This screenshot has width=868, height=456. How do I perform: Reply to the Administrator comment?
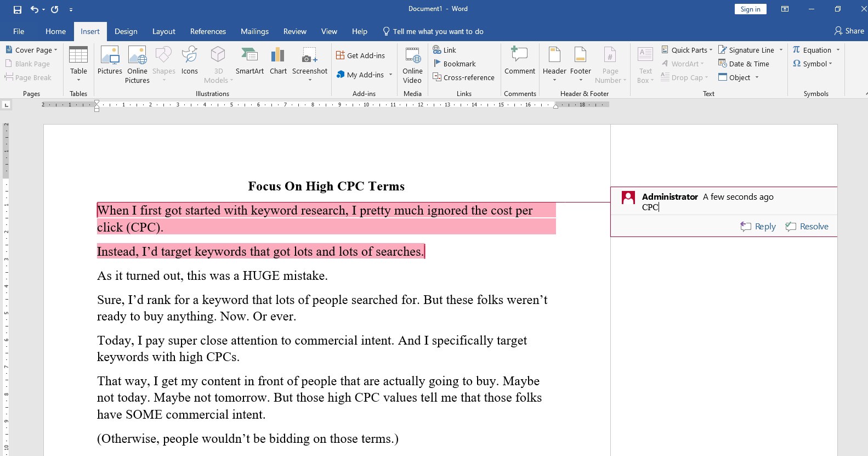click(x=758, y=227)
